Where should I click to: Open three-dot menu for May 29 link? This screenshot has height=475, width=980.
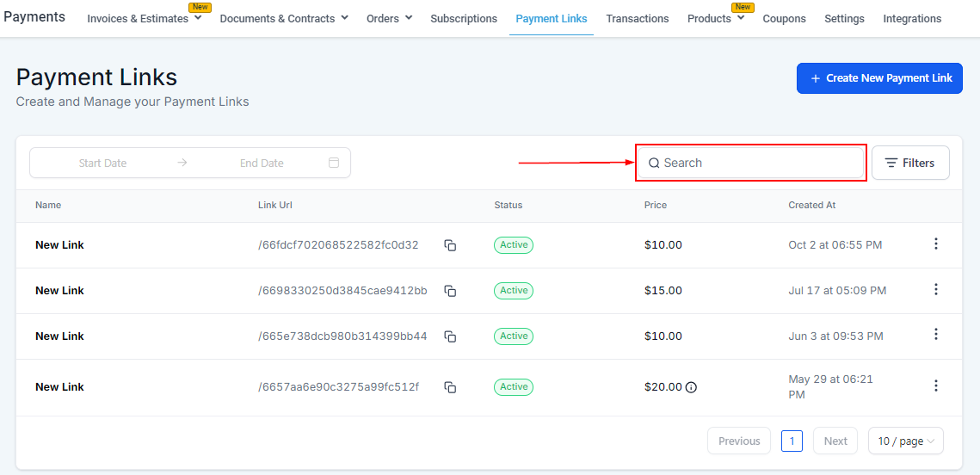[936, 386]
